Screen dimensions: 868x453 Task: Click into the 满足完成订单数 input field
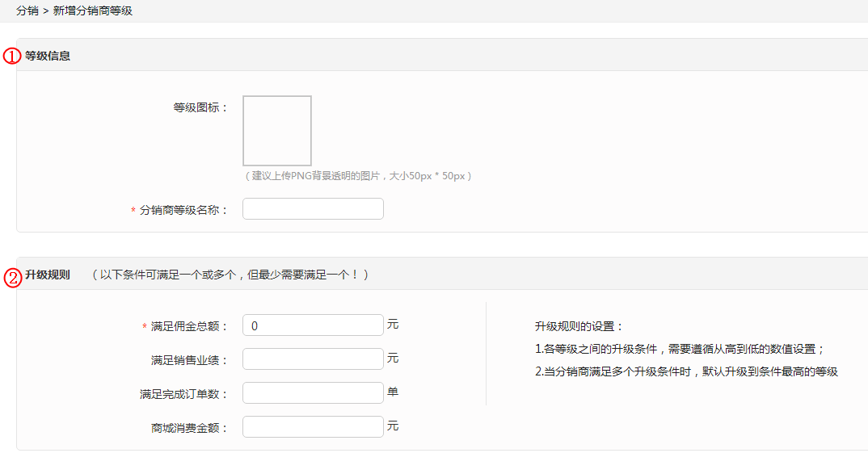tap(313, 393)
